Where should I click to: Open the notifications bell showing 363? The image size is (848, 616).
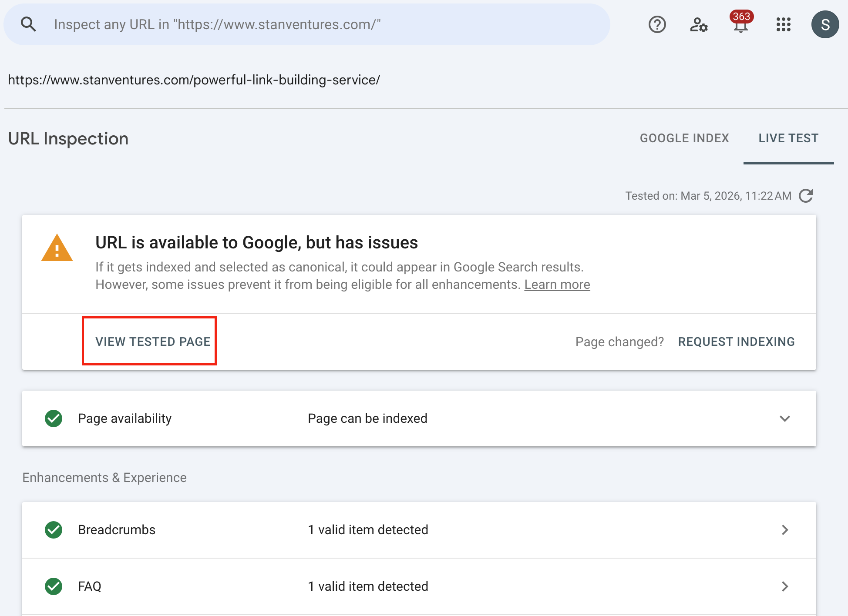coord(740,26)
